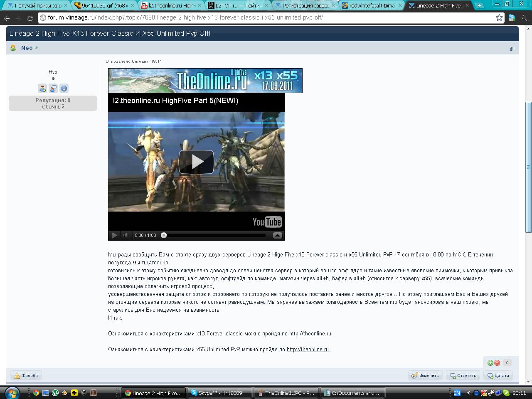Play the video using the large center button

(x=196, y=162)
